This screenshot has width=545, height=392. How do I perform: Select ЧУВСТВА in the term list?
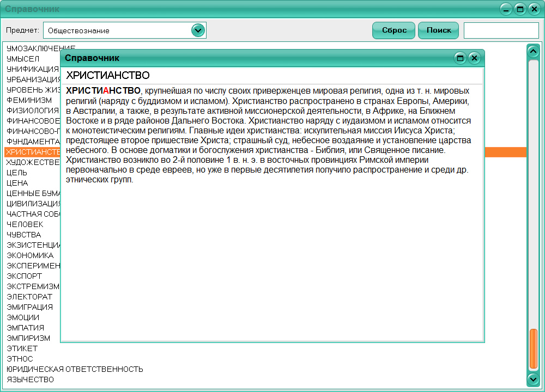coord(23,235)
